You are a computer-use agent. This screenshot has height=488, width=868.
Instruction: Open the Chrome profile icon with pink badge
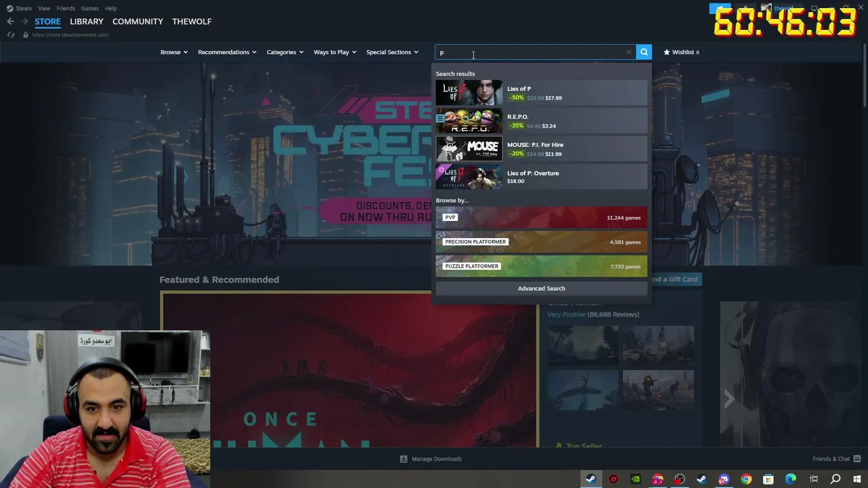(658, 479)
